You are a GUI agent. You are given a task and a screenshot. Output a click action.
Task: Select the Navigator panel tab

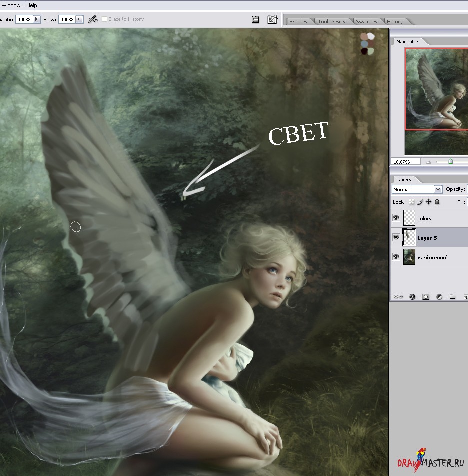[407, 41]
